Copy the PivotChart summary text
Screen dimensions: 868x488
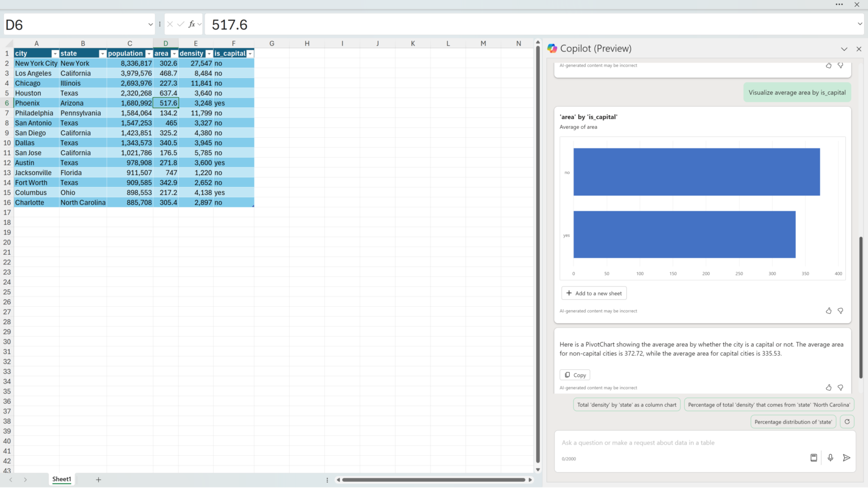(575, 375)
